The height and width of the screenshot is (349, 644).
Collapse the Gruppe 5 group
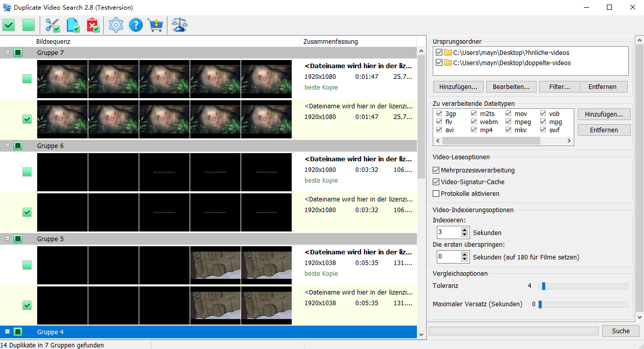(x=7, y=239)
